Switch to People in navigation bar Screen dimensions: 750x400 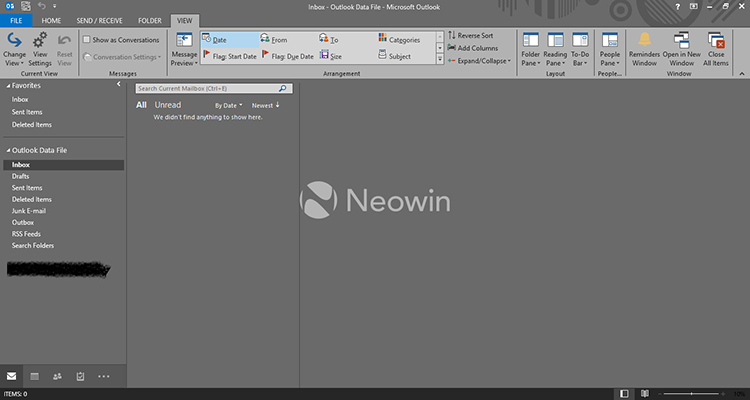pyautogui.click(x=57, y=377)
